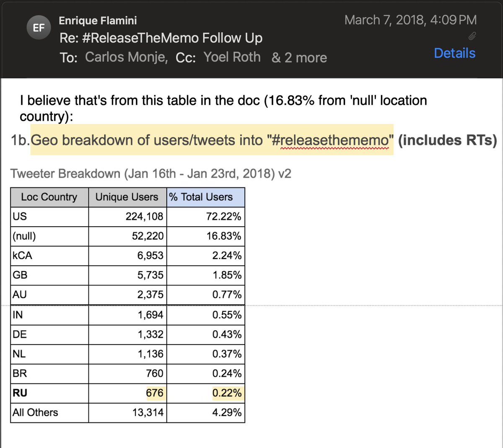Screen dimensions: 503x448
Task: Expand the '& 2 more' recipients
Action: 299,57
